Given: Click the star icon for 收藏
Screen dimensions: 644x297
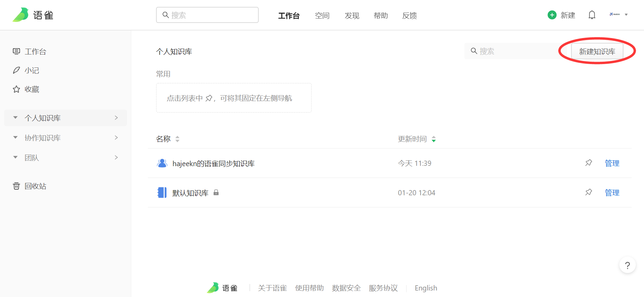Looking at the screenshot, I should [x=16, y=89].
